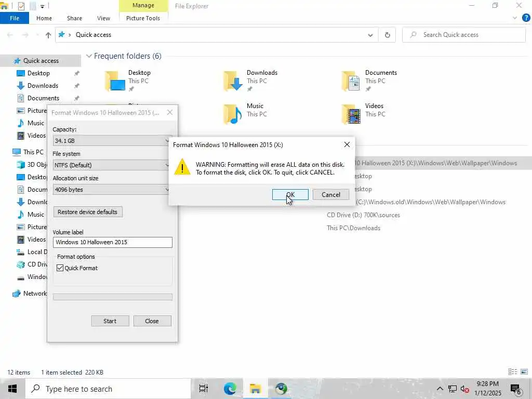Click the CD Drive (D:) 700K\sources path

coord(363,215)
